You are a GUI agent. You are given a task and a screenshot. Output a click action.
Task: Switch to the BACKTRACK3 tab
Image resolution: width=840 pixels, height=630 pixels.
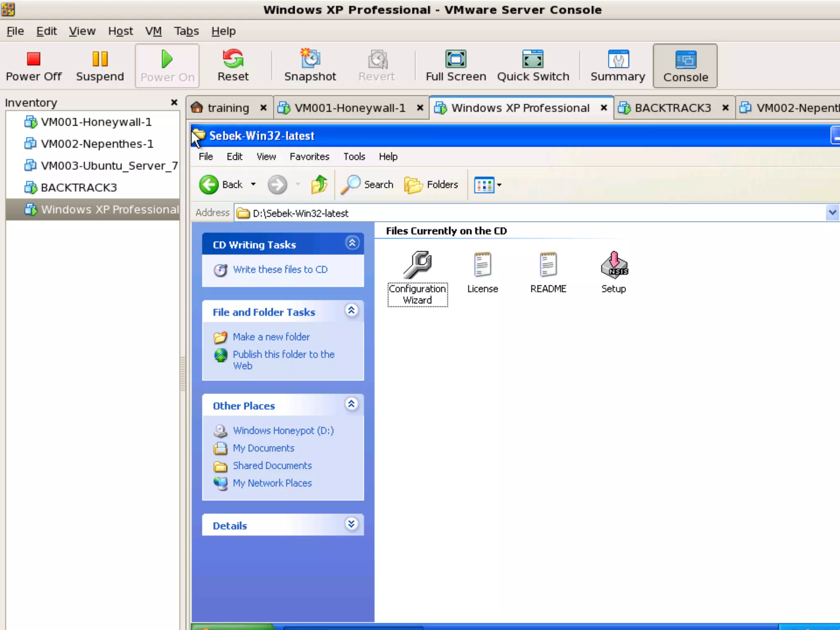[673, 108]
